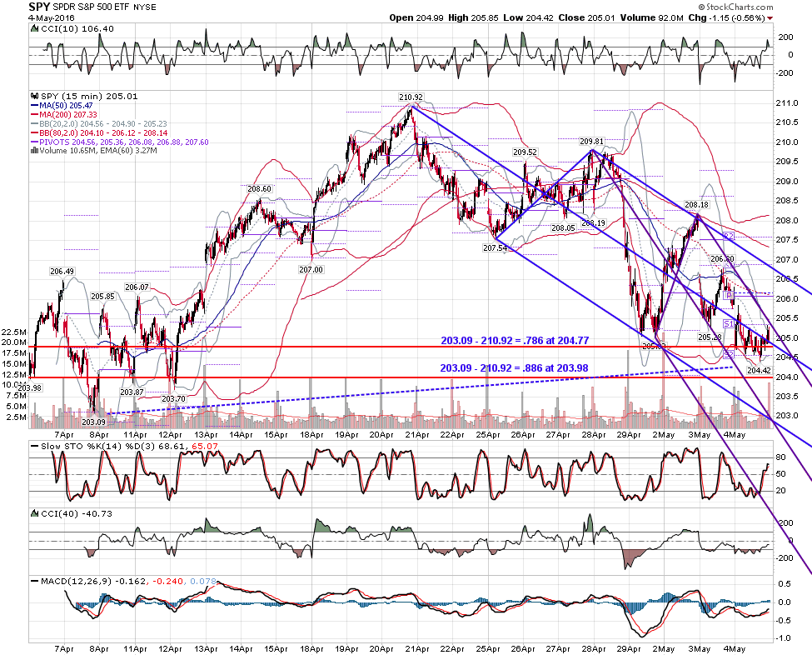Image resolution: width=812 pixels, height=660 pixels.
Task: Click the line icon beside Slow STO
Action: pyautogui.click(x=35, y=446)
